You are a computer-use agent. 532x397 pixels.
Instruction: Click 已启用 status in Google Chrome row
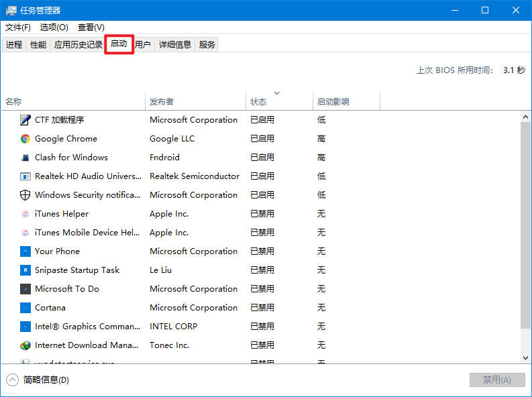coord(262,139)
